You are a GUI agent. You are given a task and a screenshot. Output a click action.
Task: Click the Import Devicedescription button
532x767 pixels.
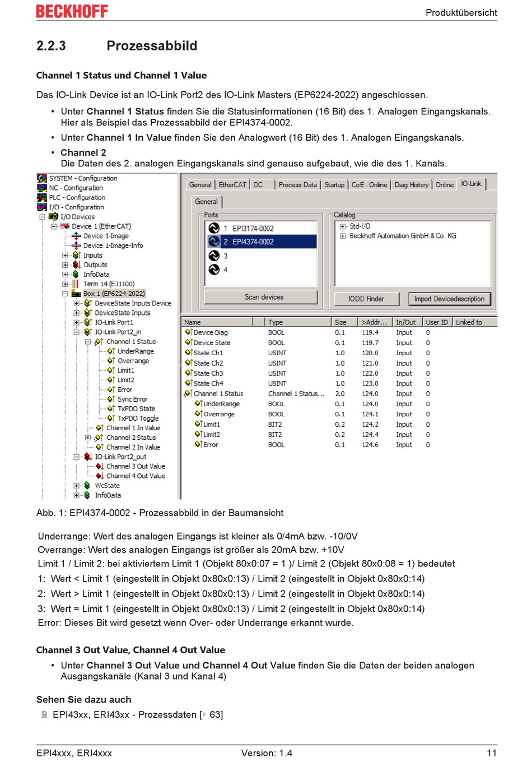450,299
